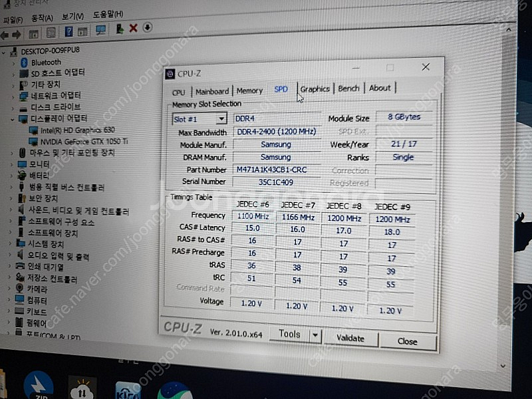This screenshot has height=399, width=532.
Task: Select SD 호스트 어댑터 in device tree
Action: (58, 73)
